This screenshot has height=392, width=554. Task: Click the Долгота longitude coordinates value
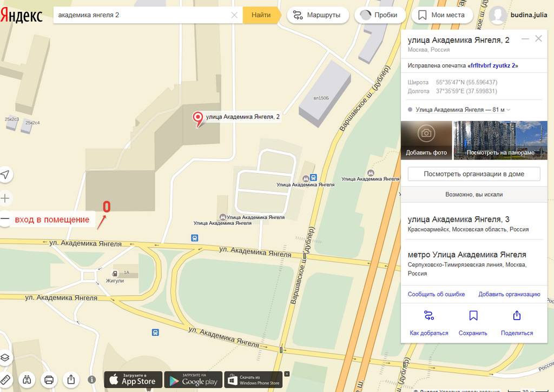coord(466,91)
